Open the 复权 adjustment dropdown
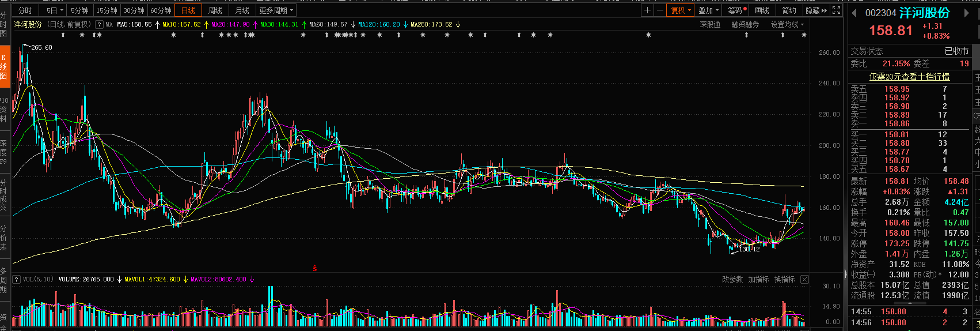Screen dimensions: 980x331 681,10
